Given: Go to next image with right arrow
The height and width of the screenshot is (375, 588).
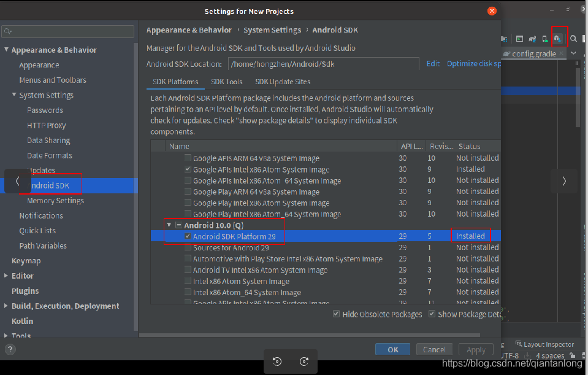Looking at the screenshot, I should pos(564,181).
